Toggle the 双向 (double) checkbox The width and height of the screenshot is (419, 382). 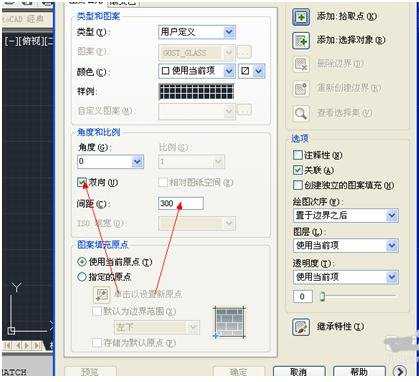pos(81,182)
